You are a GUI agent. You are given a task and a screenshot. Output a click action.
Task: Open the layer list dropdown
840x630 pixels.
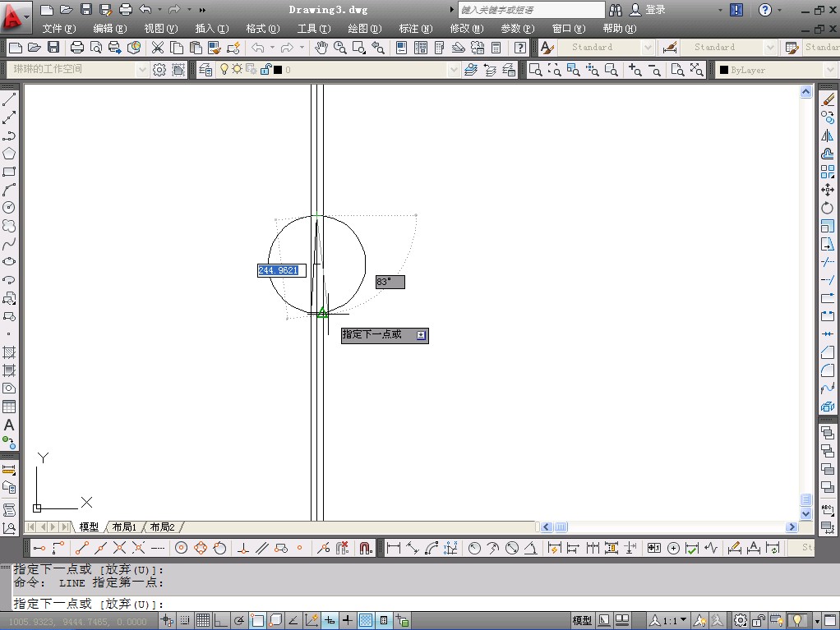click(x=454, y=70)
